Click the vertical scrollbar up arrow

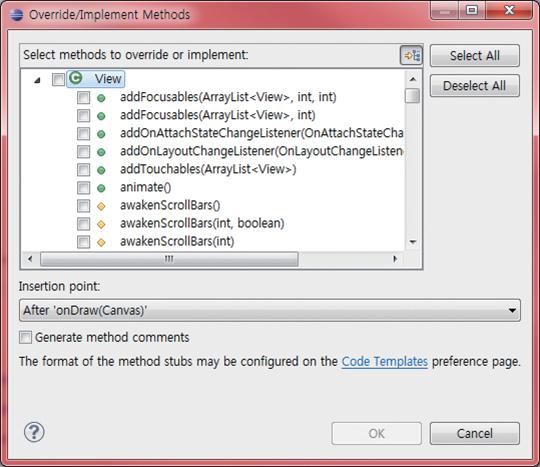[413, 79]
